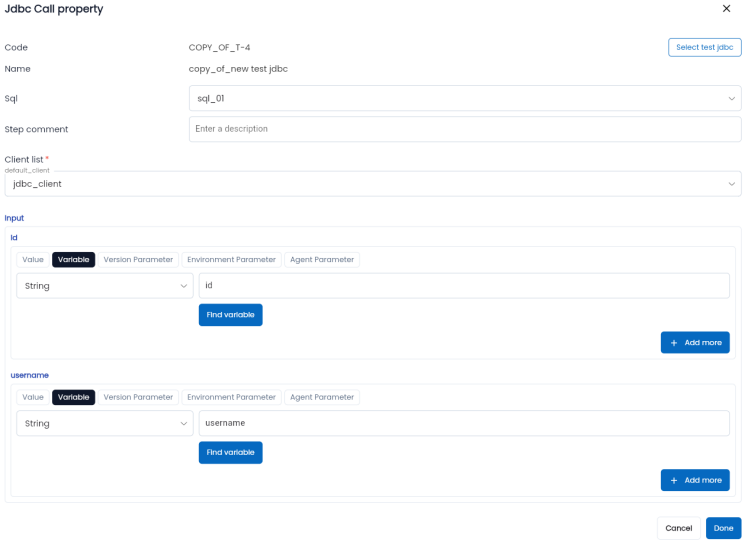Expand the Client list jdbc_client dropdown

[x=372, y=184]
